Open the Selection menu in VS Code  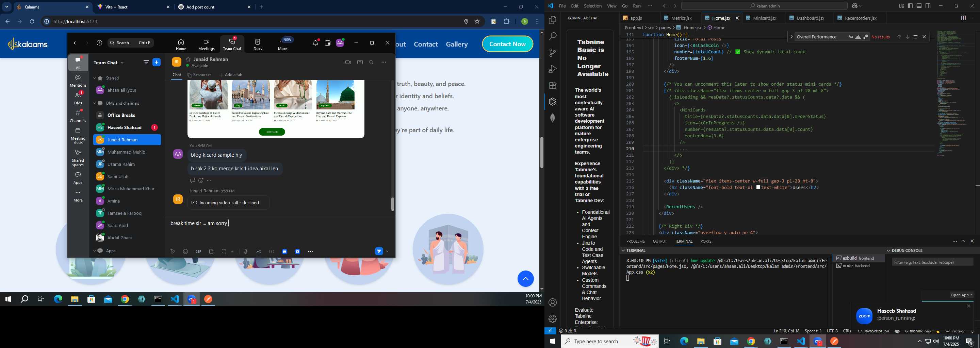(592, 6)
